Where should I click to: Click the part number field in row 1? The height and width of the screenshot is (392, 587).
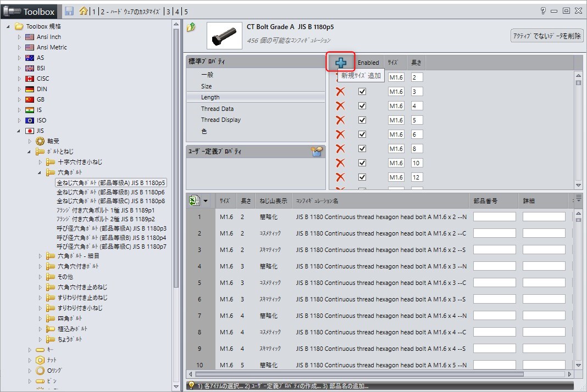click(x=495, y=217)
